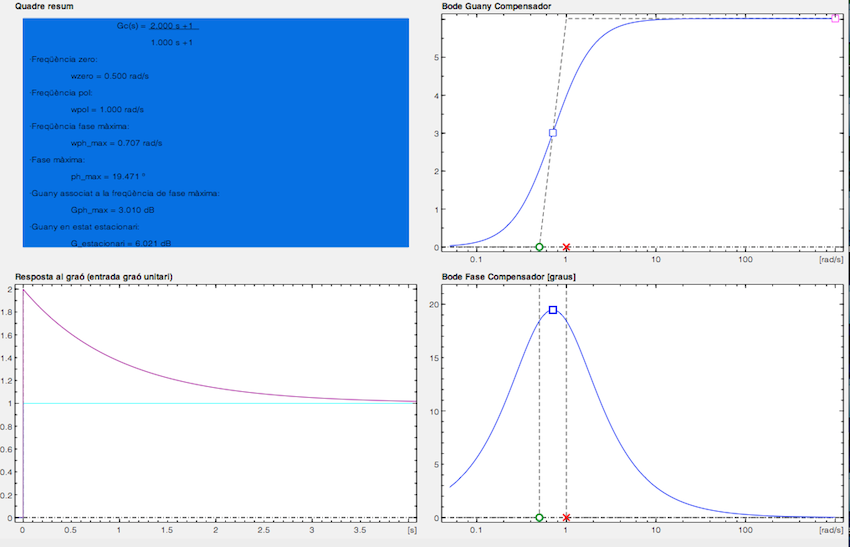This screenshot has width=850, height=547.
Task: Click the 'Bode Fase Compensador [graus]' title
Action: click(x=508, y=276)
